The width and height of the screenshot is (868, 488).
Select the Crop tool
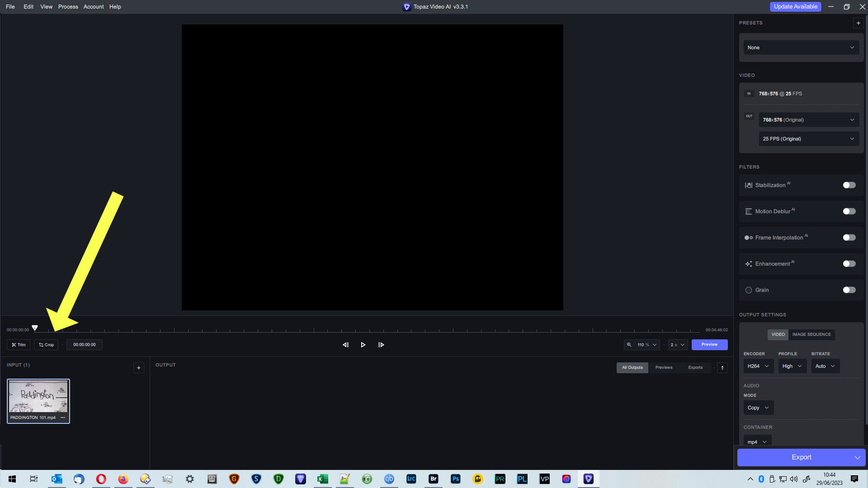pyautogui.click(x=46, y=345)
